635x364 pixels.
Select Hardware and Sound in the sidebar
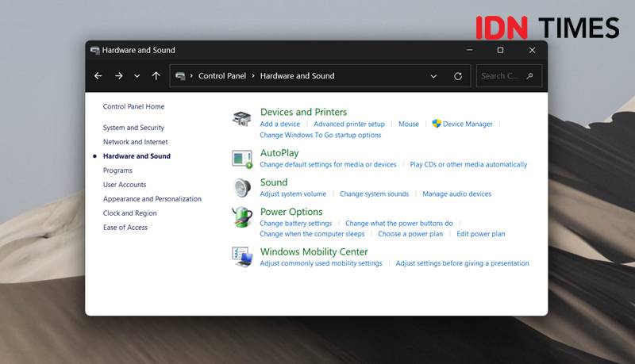click(137, 156)
